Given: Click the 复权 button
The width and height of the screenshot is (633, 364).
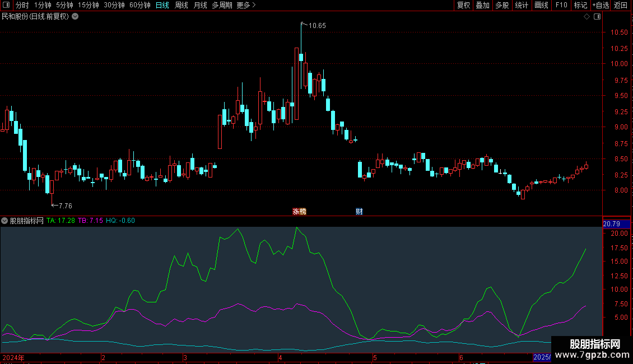Looking at the screenshot, I should click(x=463, y=5).
